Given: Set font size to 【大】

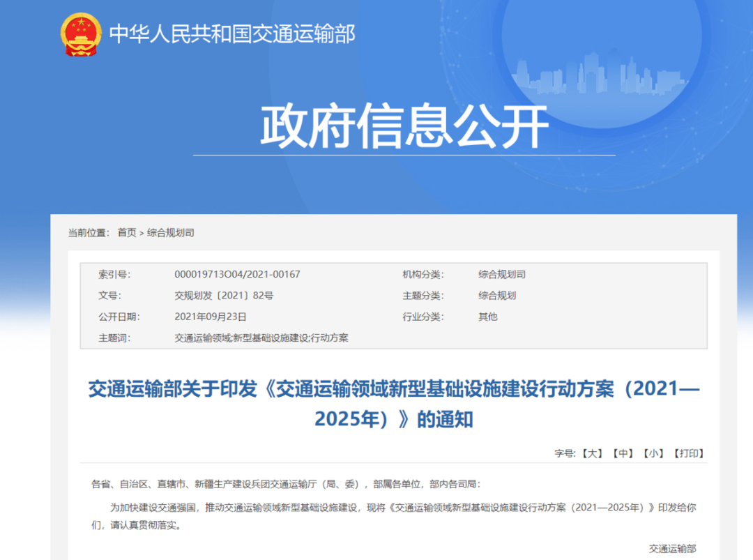Looking at the screenshot, I should [x=592, y=453].
